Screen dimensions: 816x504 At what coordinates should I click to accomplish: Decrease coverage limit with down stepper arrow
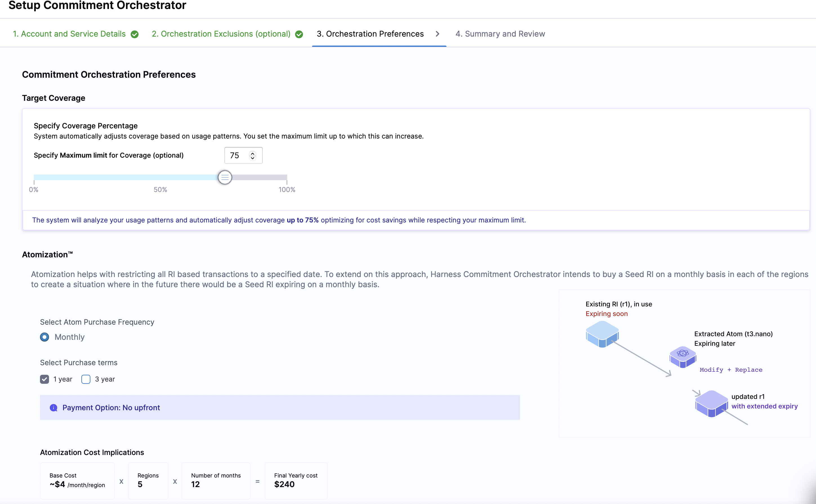click(x=252, y=158)
